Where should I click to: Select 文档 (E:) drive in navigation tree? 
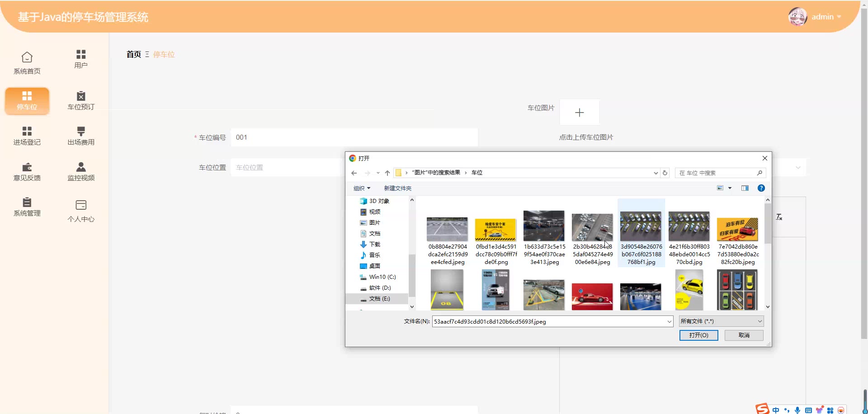(379, 299)
